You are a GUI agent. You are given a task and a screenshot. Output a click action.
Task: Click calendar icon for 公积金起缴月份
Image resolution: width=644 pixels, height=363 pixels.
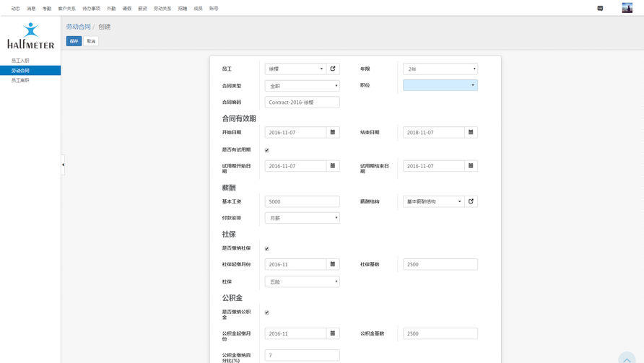333,333
